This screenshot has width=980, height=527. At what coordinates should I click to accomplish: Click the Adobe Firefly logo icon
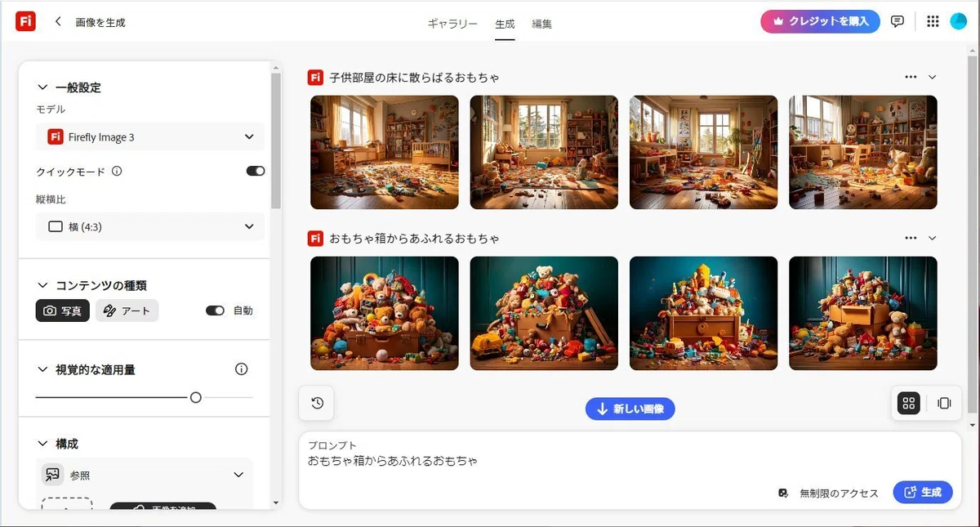(24, 22)
